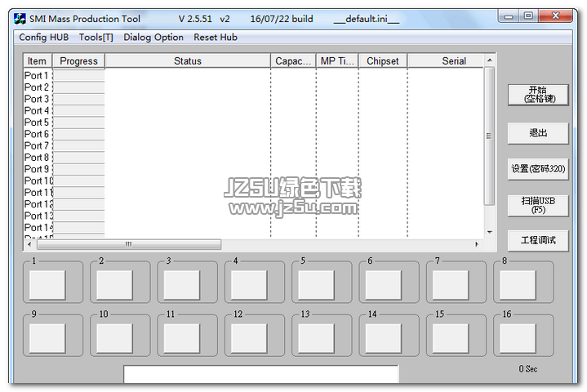Click the Serial column header
The width and height of the screenshot is (587, 392).
(446, 61)
